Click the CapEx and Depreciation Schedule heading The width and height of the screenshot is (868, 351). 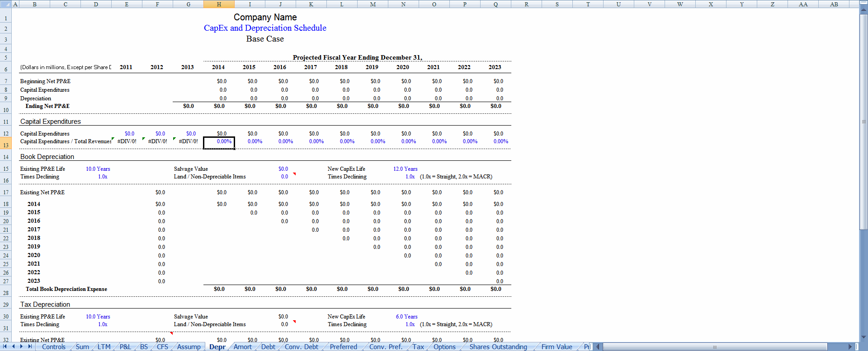265,28
